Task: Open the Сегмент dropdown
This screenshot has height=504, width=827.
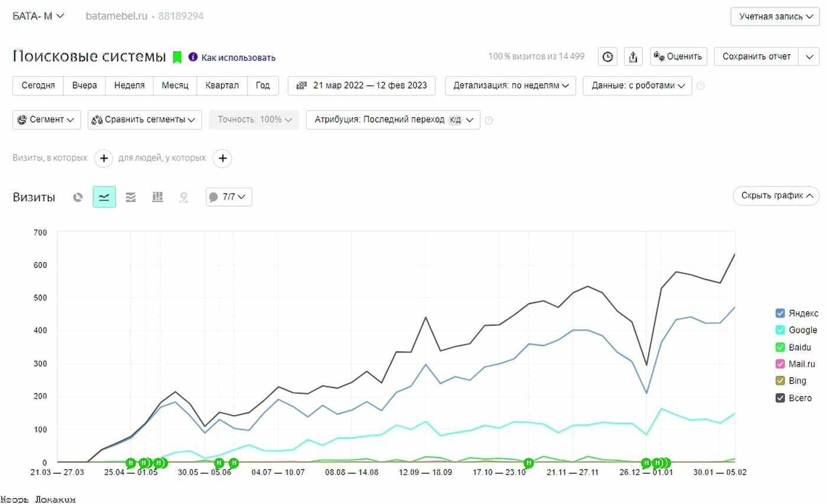Action: tap(47, 120)
